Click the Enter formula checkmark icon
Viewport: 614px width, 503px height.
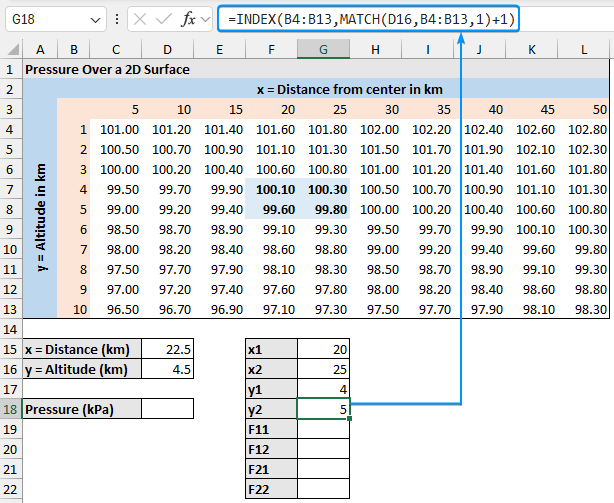[163, 19]
